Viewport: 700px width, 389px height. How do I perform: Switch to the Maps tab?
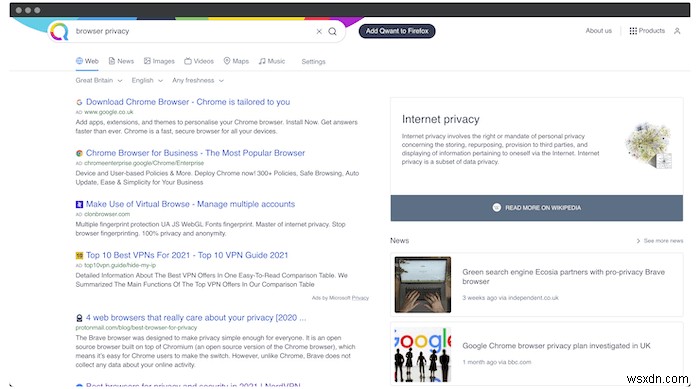pos(236,61)
